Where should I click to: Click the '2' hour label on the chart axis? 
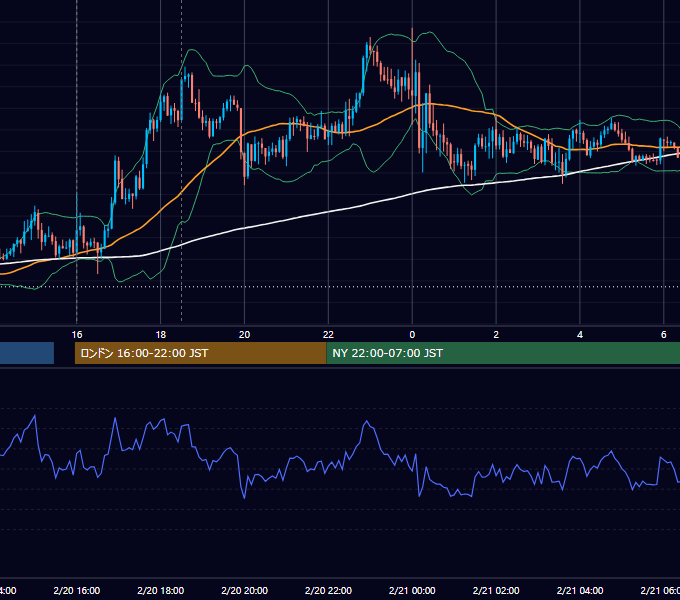tap(496, 335)
